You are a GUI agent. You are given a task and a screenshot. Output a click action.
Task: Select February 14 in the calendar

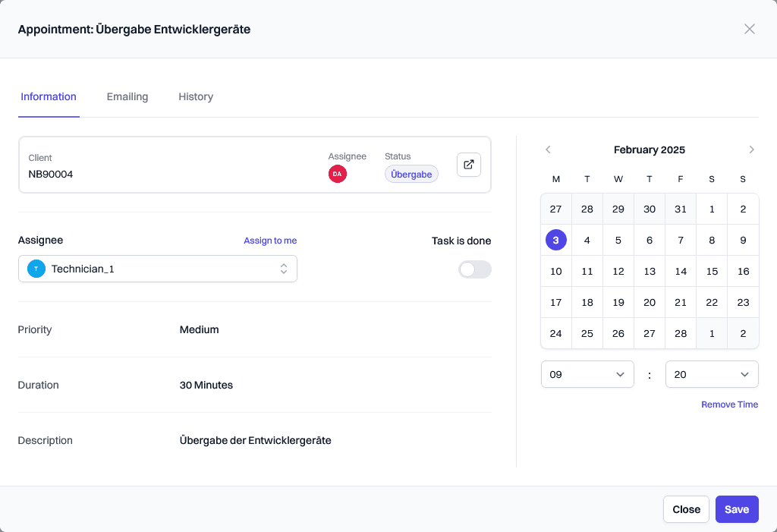coord(681,271)
